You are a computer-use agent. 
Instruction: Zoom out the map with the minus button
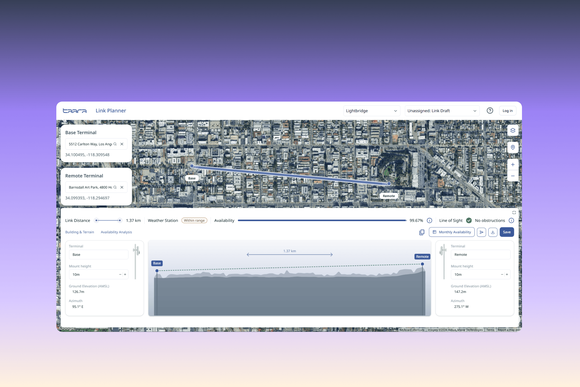tap(513, 176)
